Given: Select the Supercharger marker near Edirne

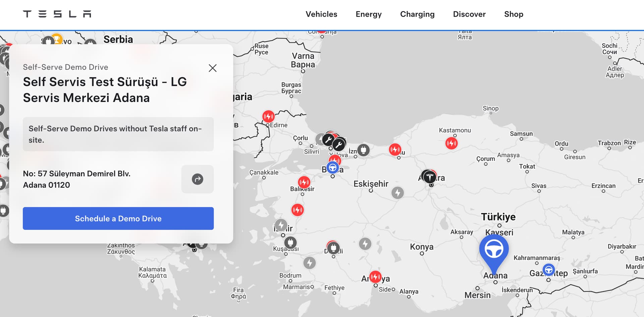Looking at the screenshot, I should click(x=268, y=116).
